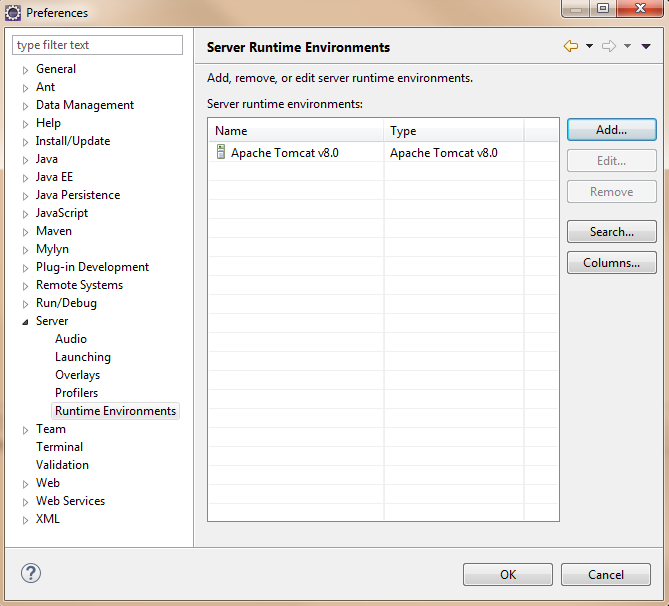
Task: Expand the XML tree node
Action: click(x=25, y=520)
